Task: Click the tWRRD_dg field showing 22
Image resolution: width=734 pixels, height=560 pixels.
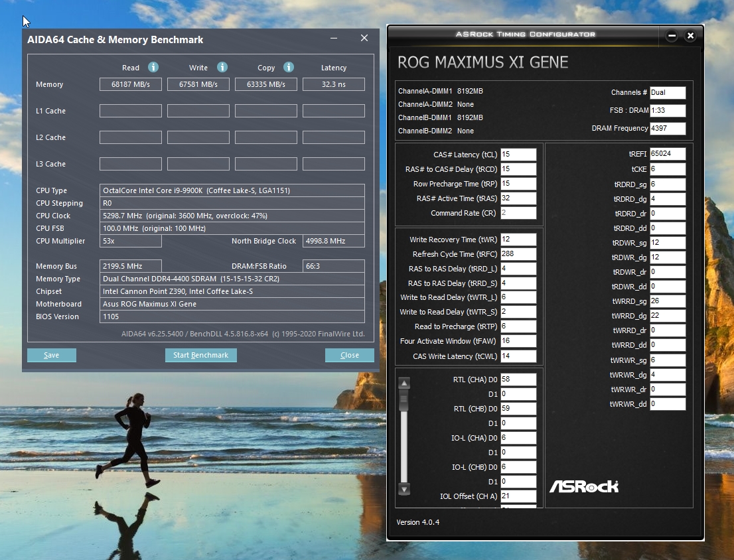Action: (x=668, y=315)
